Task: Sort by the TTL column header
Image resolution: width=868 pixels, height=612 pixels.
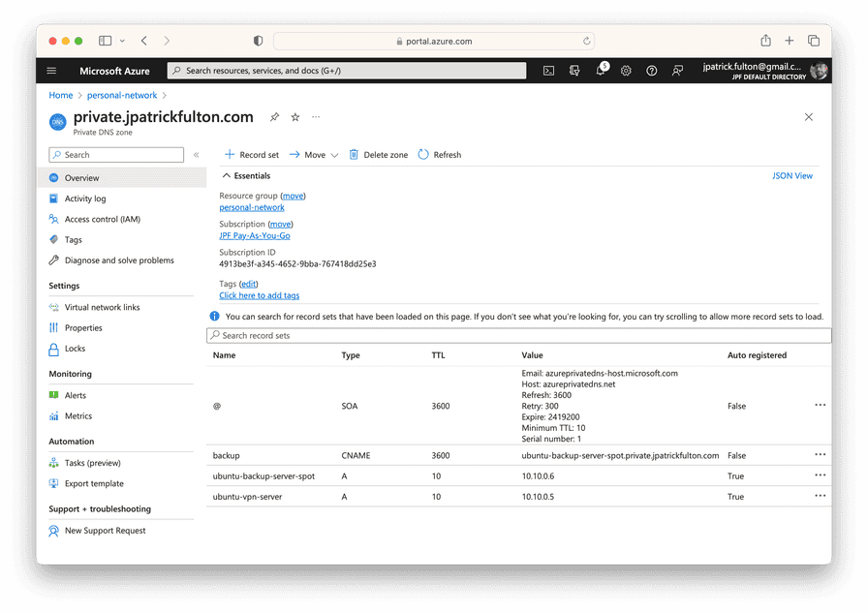Action: [x=439, y=355]
